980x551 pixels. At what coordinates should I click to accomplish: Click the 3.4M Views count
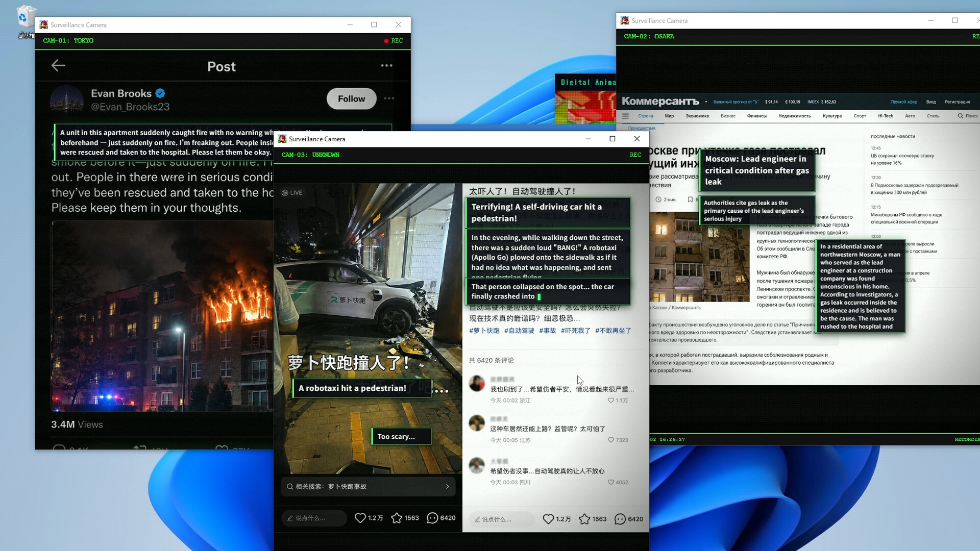coord(77,424)
